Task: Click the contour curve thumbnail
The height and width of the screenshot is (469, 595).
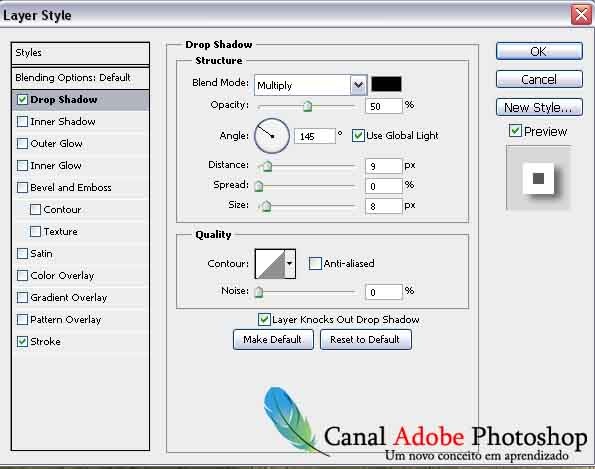Action: pyautogui.click(x=270, y=264)
